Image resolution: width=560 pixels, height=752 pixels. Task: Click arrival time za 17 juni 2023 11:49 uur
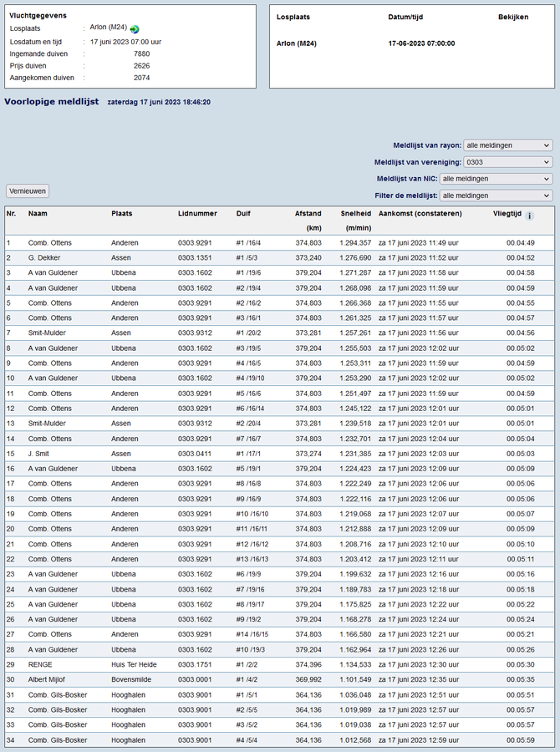click(x=419, y=242)
